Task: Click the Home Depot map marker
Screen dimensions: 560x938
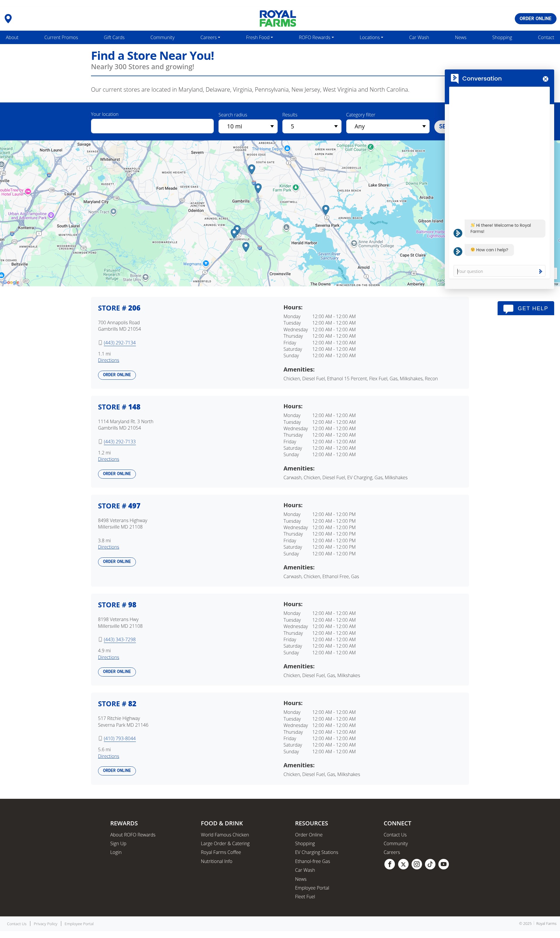Action: (x=287, y=148)
